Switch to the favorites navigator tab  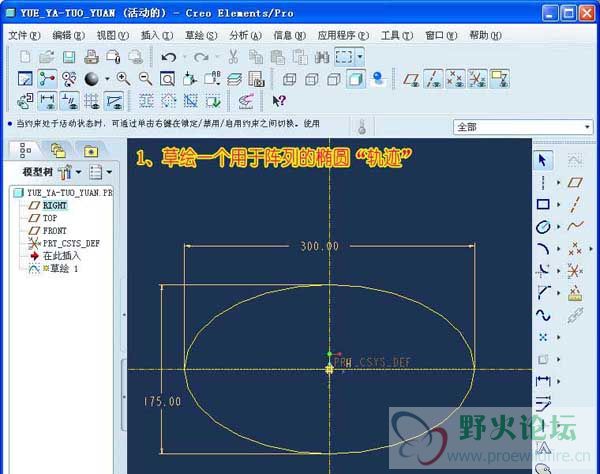tap(91, 151)
